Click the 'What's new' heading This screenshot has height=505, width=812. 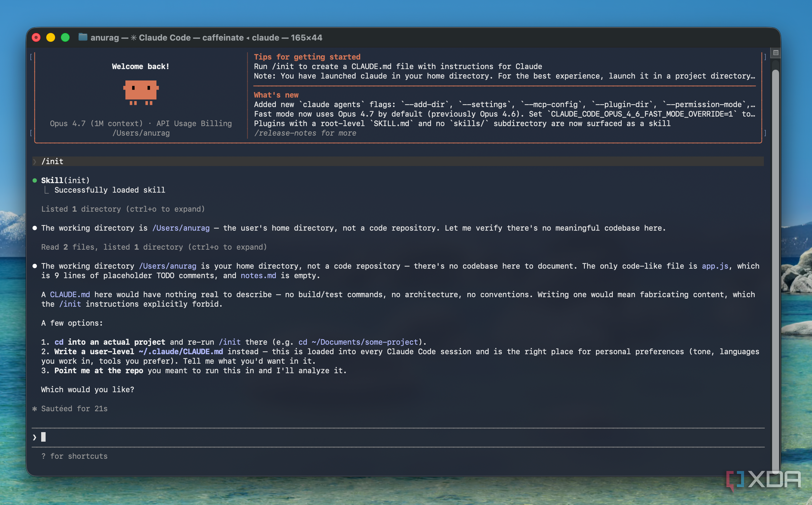click(276, 95)
